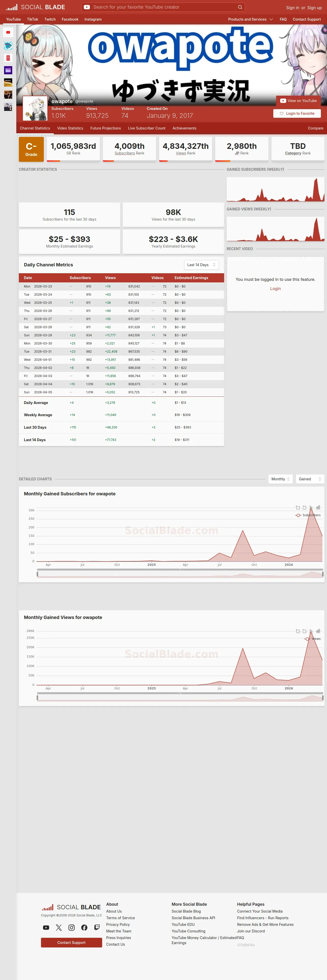Open the footer Twitch social icon

pyautogui.click(x=97, y=928)
